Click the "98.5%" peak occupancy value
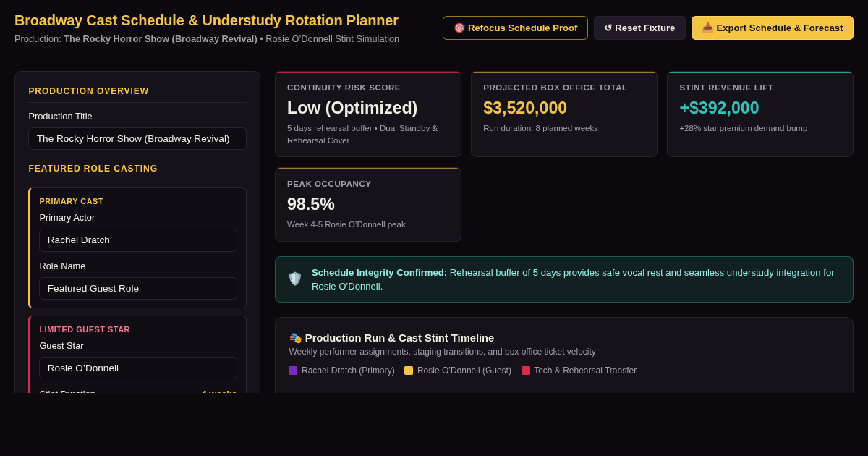The width and height of the screenshot is (868, 456). point(311,204)
